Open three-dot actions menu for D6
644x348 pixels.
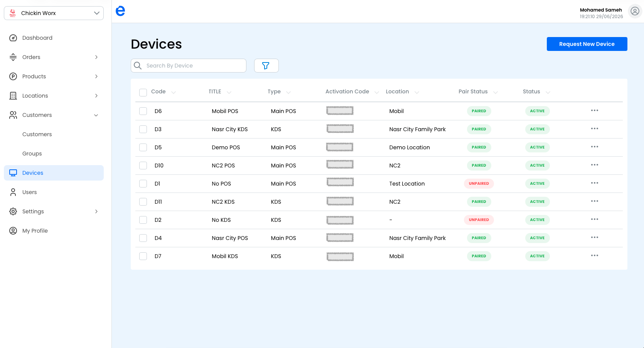click(595, 110)
